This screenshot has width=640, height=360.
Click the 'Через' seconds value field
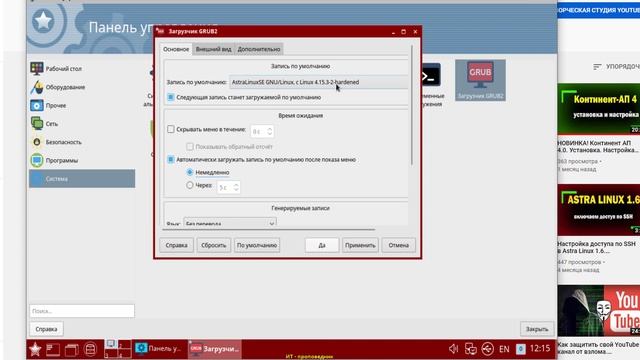coord(225,187)
